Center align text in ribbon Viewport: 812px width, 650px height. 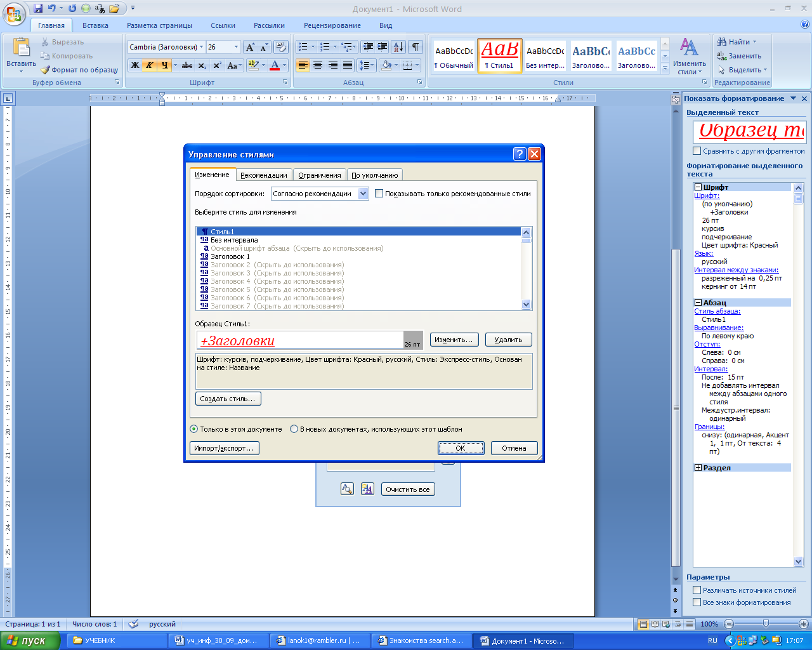pyautogui.click(x=318, y=65)
